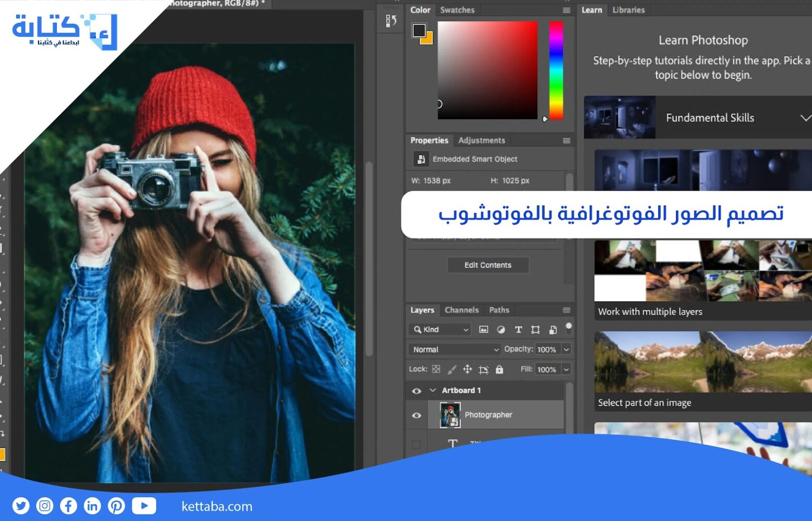Select the Properties tab
This screenshot has width=812, height=521.
click(x=429, y=141)
